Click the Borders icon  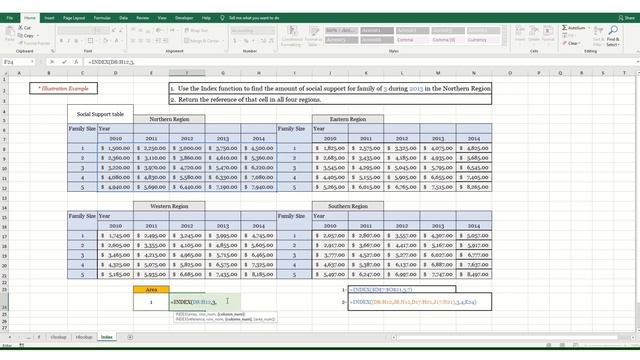(91, 41)
